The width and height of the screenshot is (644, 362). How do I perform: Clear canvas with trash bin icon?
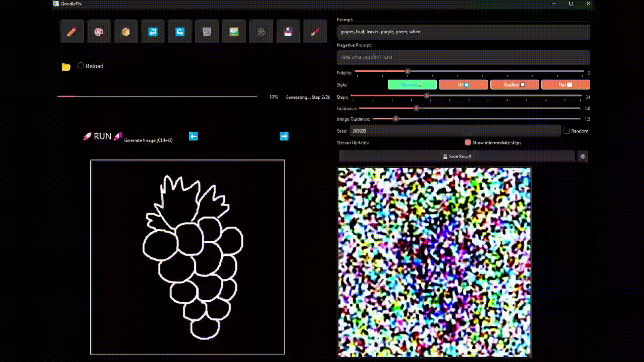(207, 32)
